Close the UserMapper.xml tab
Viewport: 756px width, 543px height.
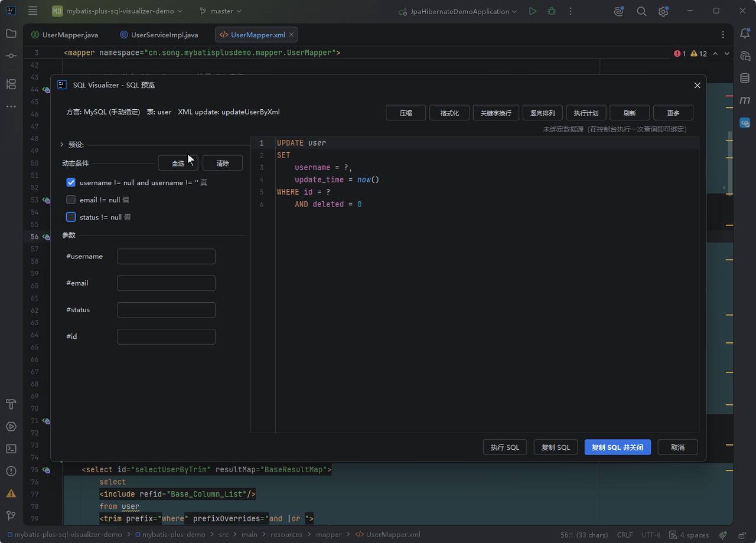pos(292,35)
